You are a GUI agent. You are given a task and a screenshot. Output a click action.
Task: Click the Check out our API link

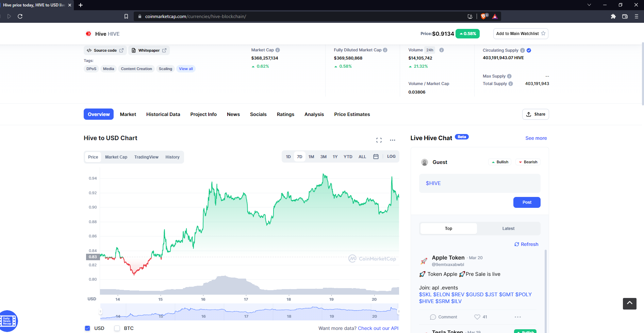click(378, 328)
